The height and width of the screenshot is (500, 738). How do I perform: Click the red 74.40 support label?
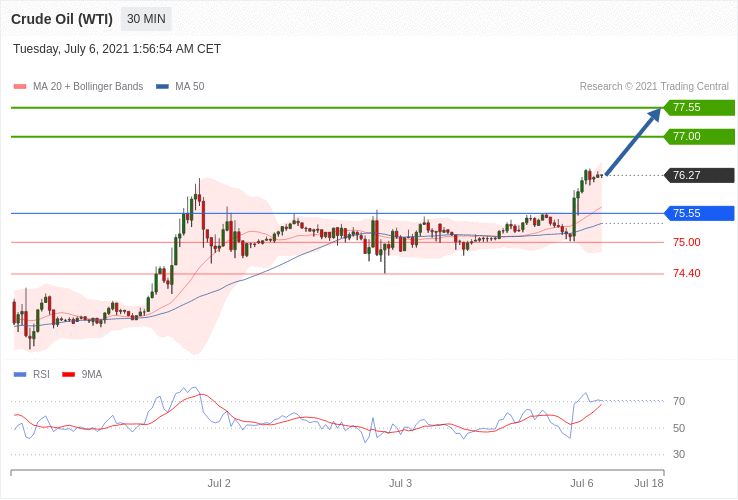point(687,274)
